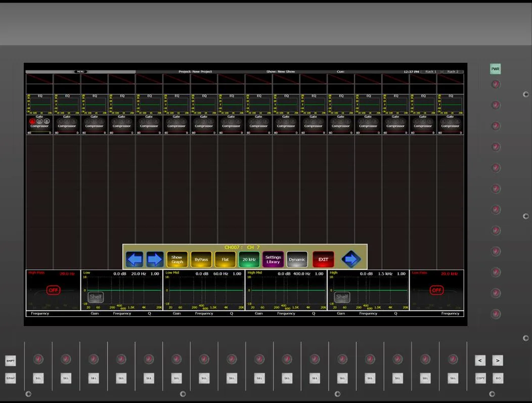This screenshot has width=532, height=403.
Task: Click the Show Graph button
Action: [177, 259]
